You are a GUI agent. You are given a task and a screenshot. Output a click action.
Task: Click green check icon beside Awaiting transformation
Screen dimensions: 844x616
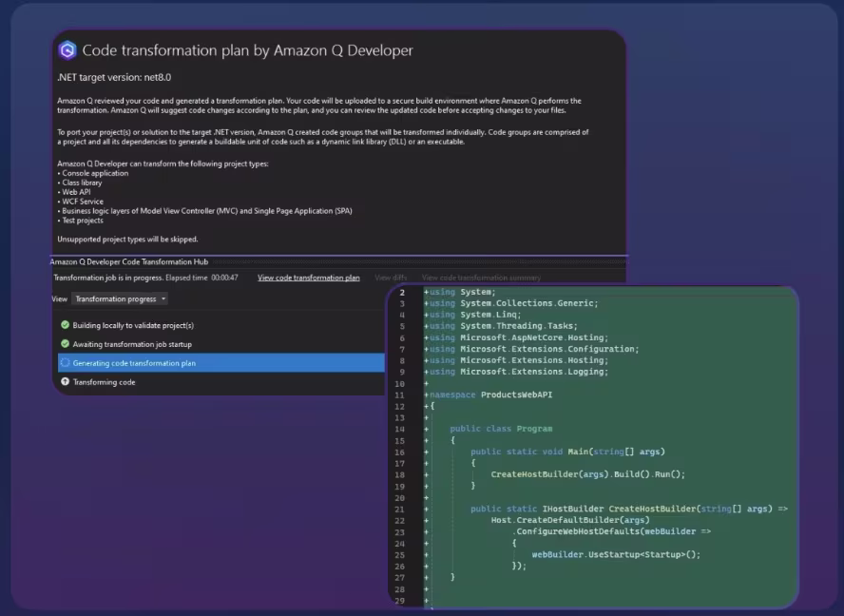tap(66, 343)
